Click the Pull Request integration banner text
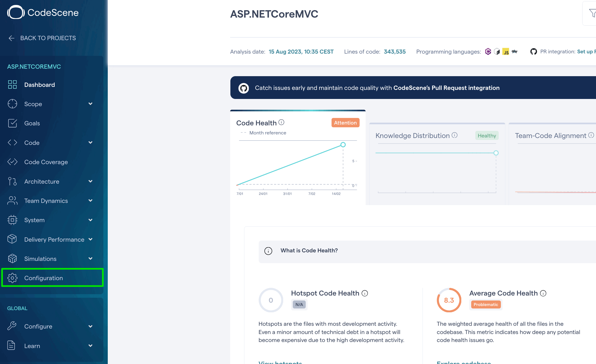The width and height of the screenshot is (596, 364). tap(377, 88)
